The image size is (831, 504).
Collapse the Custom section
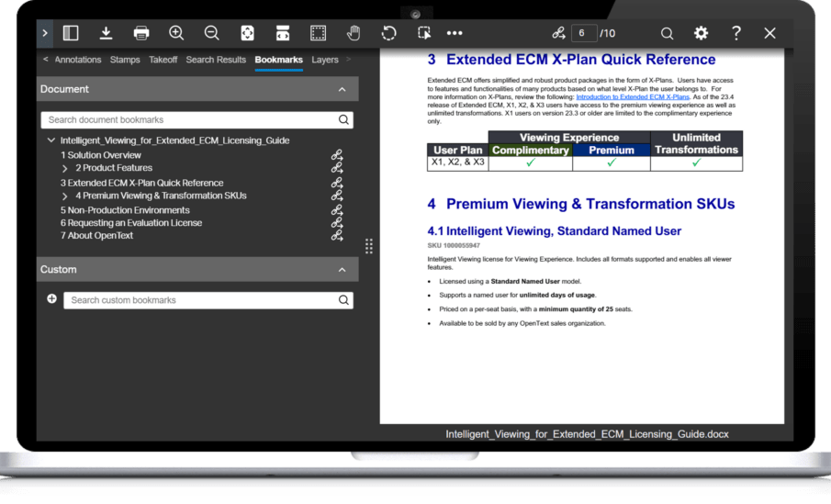pos(342,270)
